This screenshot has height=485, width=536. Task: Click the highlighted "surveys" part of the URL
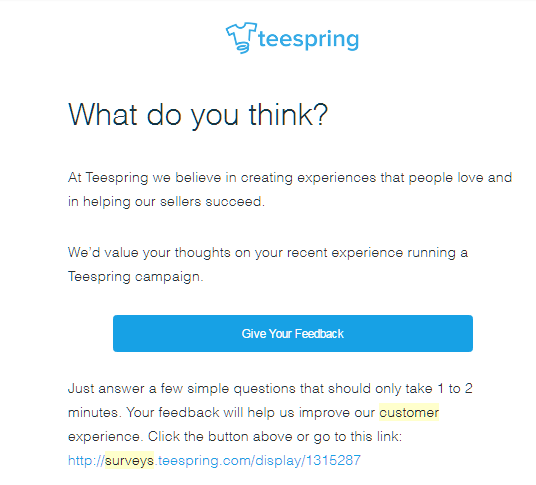tap(129, 460)
